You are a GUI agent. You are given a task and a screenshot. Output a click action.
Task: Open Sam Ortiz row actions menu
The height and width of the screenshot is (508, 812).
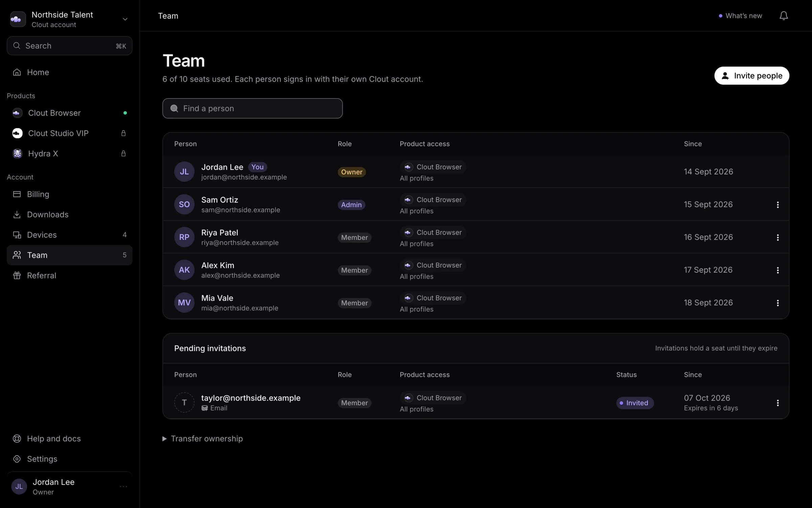[777, 205]
